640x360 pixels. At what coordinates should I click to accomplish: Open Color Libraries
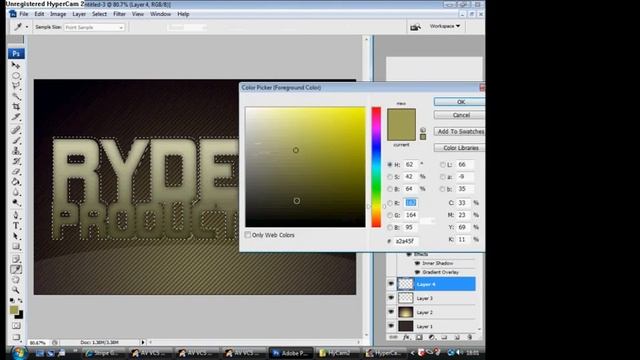(x=460, y=148)
